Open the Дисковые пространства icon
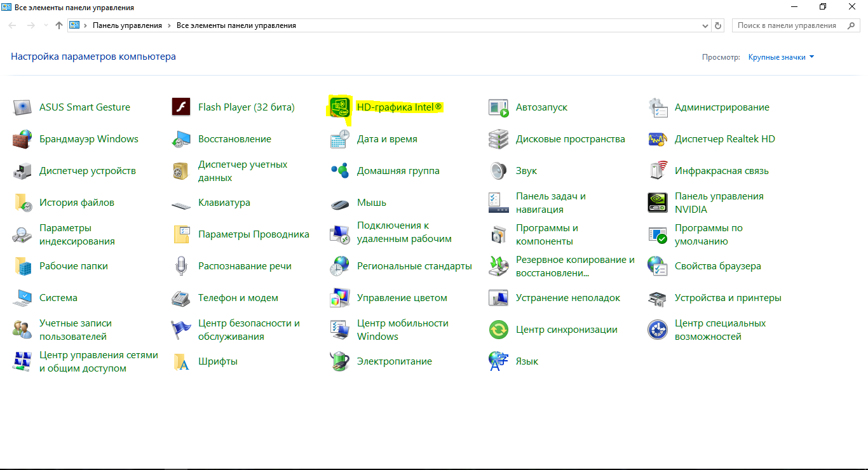This screenshot has width=868, height=470. point(499,139)
